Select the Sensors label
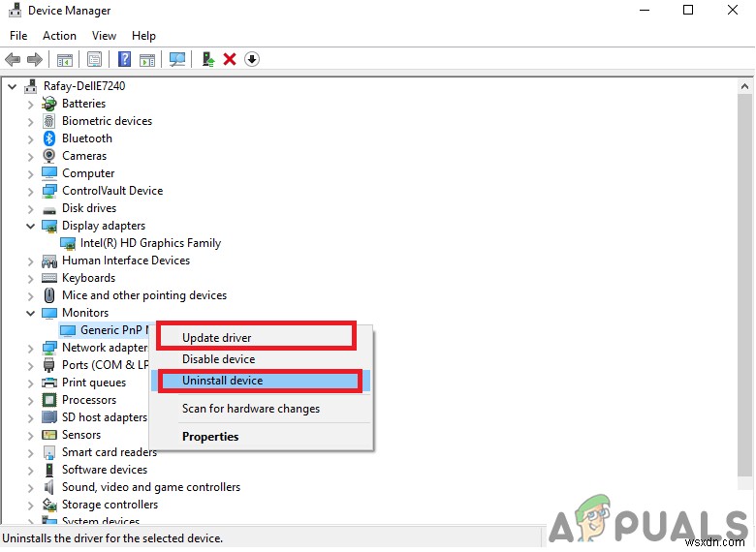The height and width of the screenshot is (552, 756). [x=81, y=435]
